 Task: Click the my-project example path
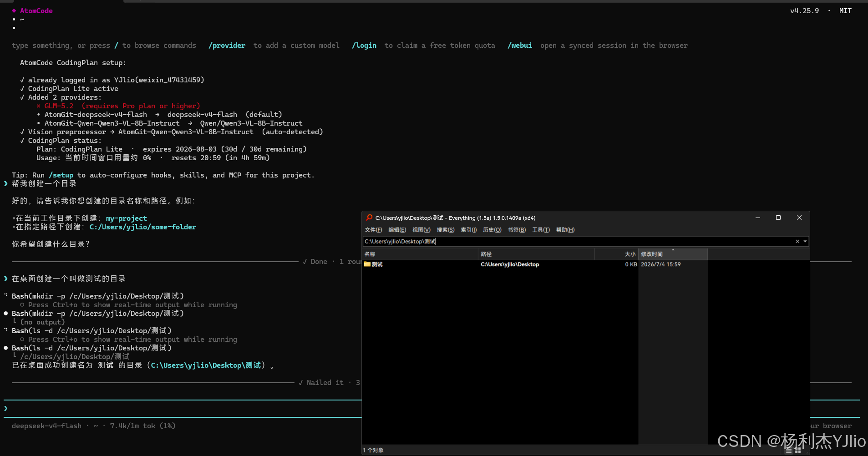(x=127, y=218)
